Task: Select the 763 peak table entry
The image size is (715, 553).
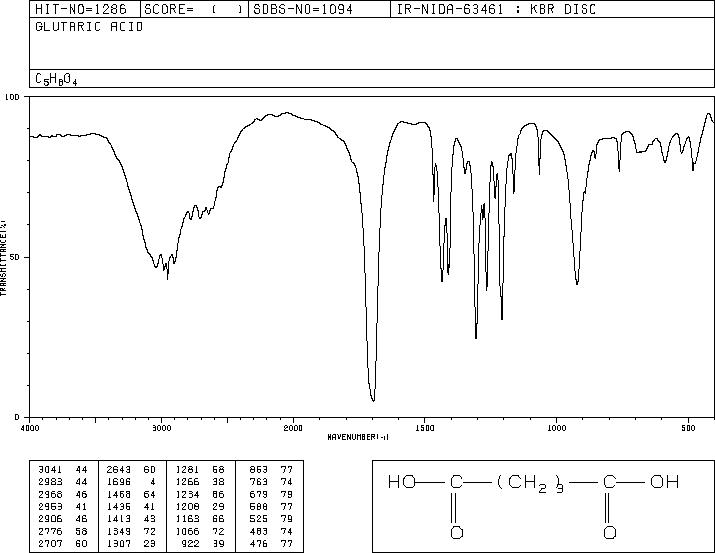Action: [259, 482]
